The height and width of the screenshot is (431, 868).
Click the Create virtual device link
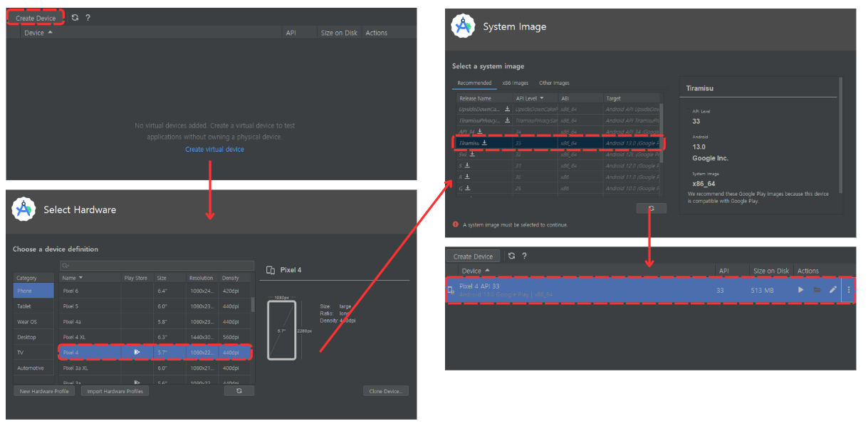[x=214, y=150]
